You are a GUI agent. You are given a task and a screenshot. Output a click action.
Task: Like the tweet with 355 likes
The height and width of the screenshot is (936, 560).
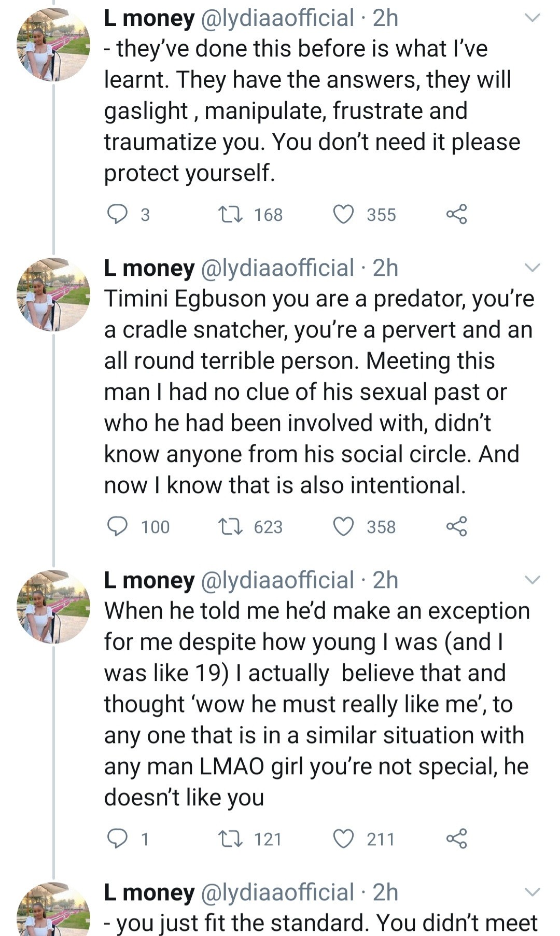coord(343,214)
